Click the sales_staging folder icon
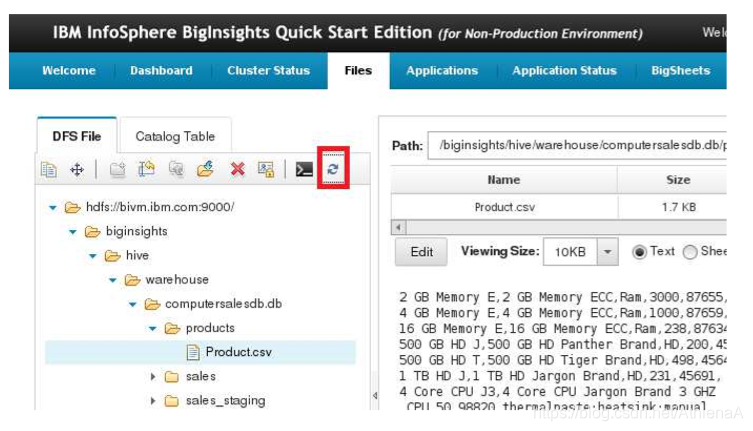 (x=171, y=401)
